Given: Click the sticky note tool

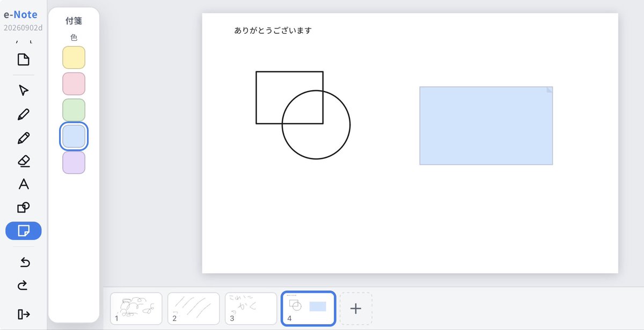Looking at the screenshot, I should [23, 231].
